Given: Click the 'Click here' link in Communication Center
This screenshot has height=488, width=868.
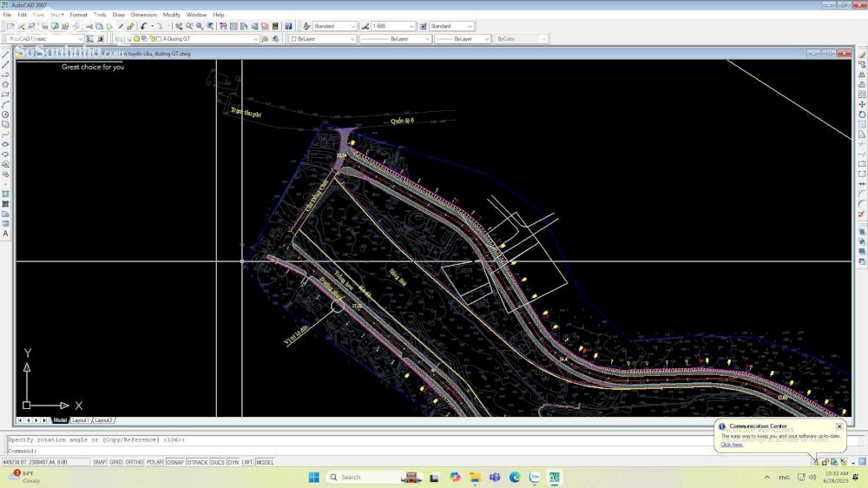Looking at the screenshot, I should pos(732,445).
